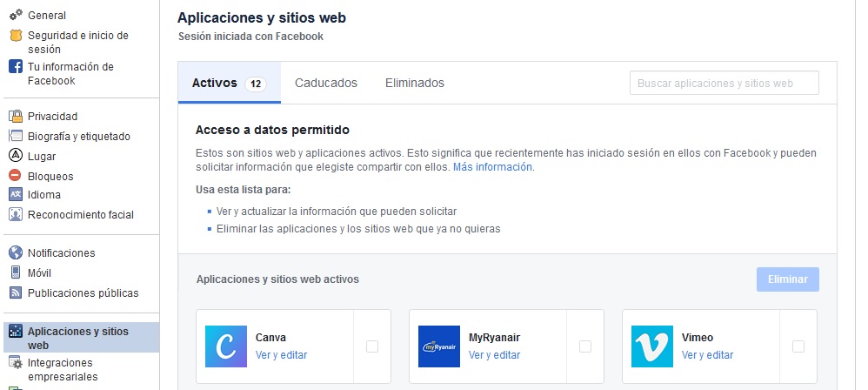Click the Vimeo app logo
The width and height of the screenshot is (868, 390).
click(x=652, y=346)
